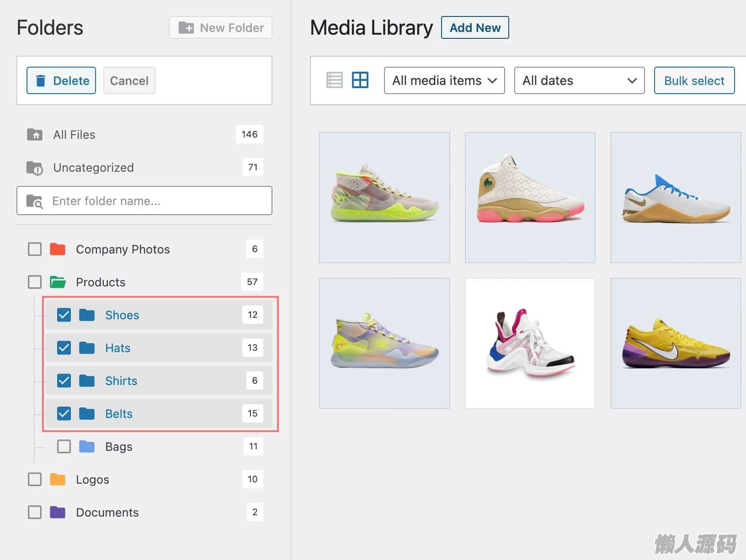
Task: Click the red Company Photos folder icon
Action: click(x=58, y=249)
